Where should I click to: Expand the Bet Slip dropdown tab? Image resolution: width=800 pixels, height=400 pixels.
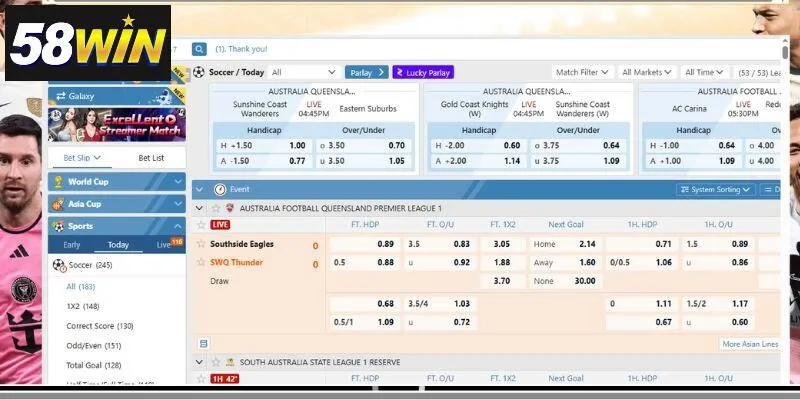pyautogui.click(x=82, y=158)
